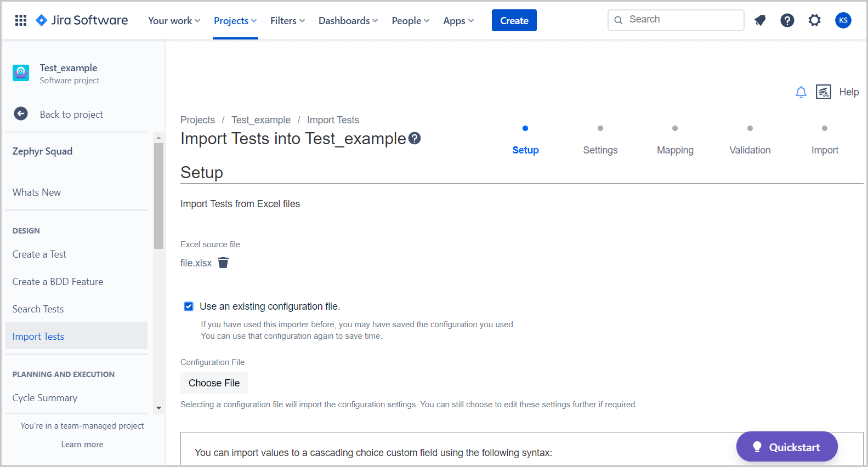Click the Test_example project name in sidebar
The image size is (868, 467).
[69, 68]
